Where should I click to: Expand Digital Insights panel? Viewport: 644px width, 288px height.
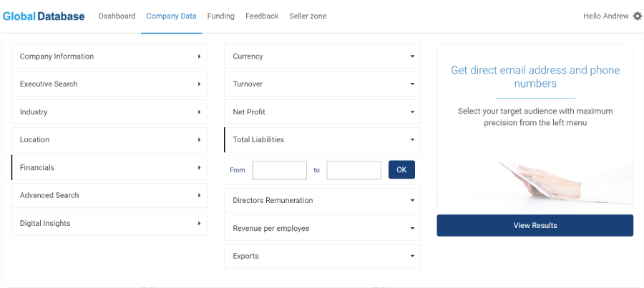tap(109, 223)
